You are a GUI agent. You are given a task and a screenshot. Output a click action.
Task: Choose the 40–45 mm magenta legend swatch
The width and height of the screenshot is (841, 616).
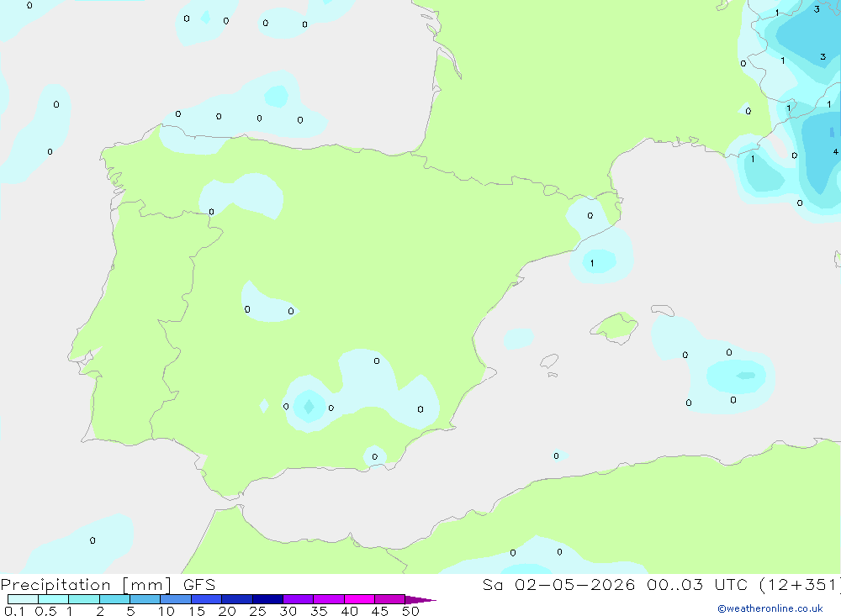[x=359, y=599]
